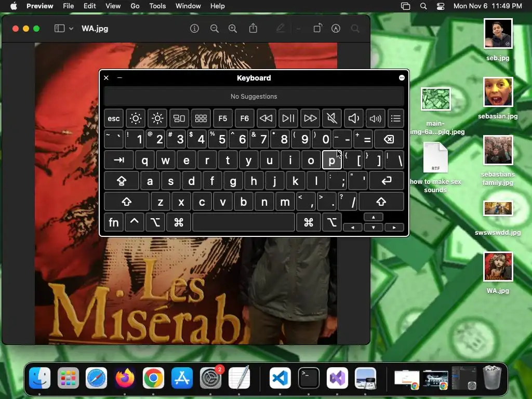Decrease brightness with the keyboard key
The image size is (532, 399).
(x=136, y=118)
